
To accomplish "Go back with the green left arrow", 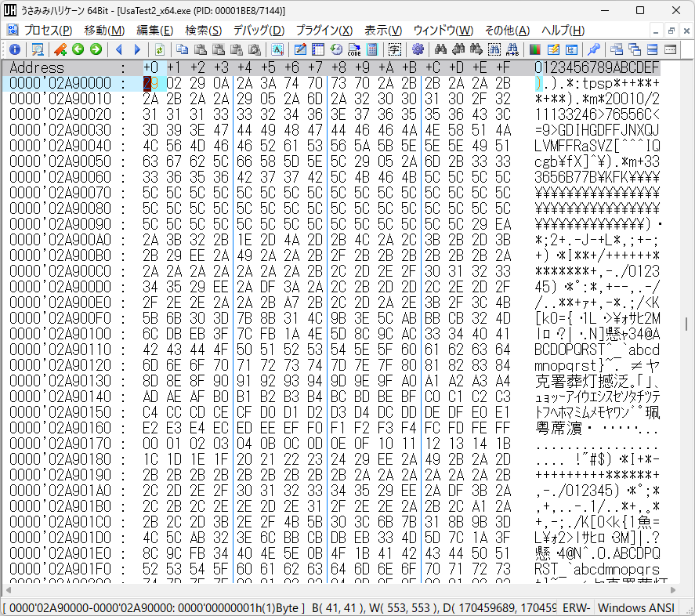I will pos(78,49).
